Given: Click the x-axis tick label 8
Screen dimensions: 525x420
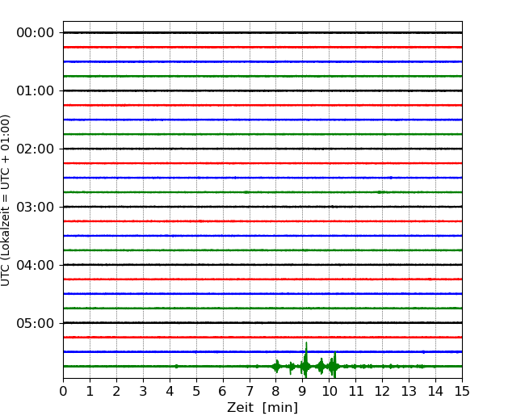Looking at the screenshot, I should pos(276,391).
